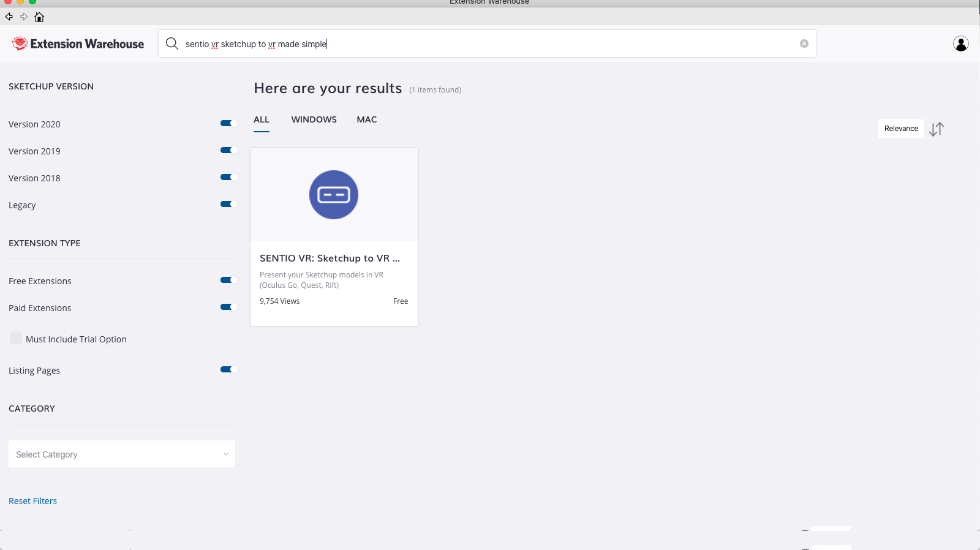Switch to the WINDOWS tab

(x=314, y=119)
